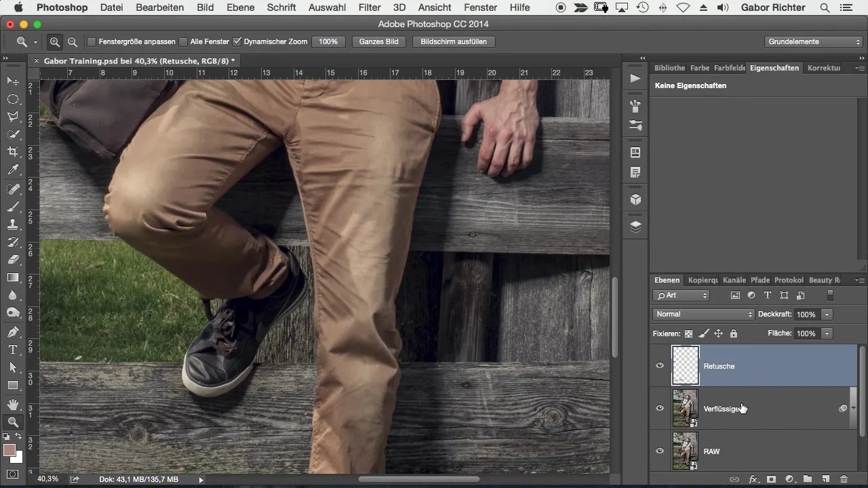Screen dimensions: 868x488
Task: Link the selected layers
Action: click(734, 479)
